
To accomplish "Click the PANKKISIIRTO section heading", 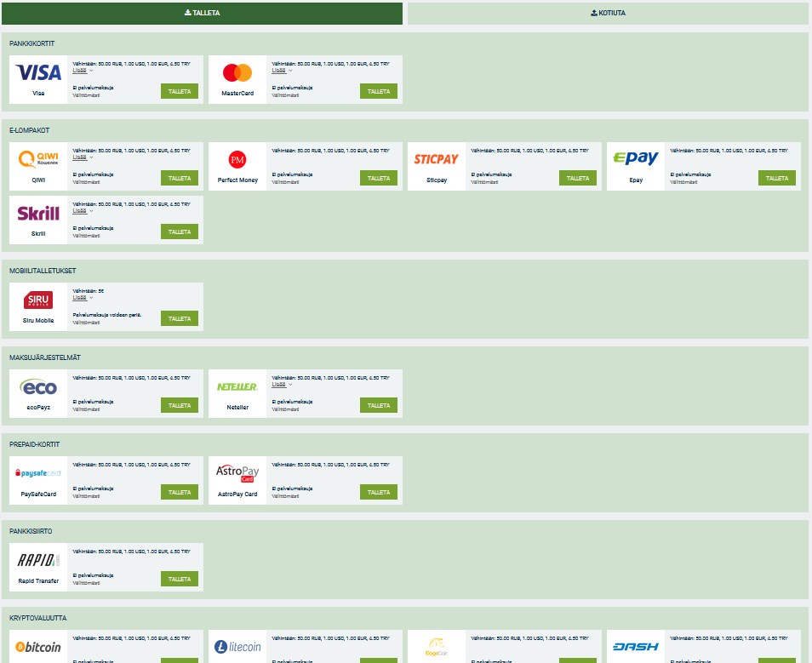I will coord(31,531).
